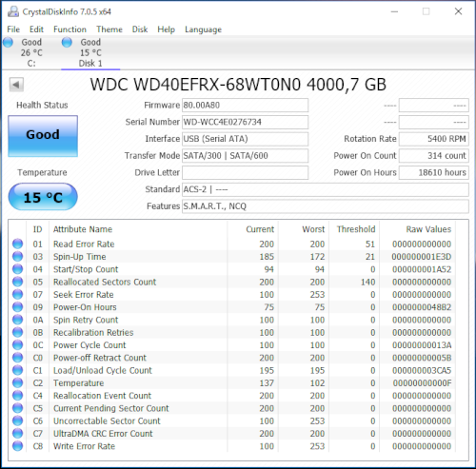Click the CrystalDiskInfo app icon in title bar
Viewport: 476px width, 469px height.
click(x=13, y=11)
